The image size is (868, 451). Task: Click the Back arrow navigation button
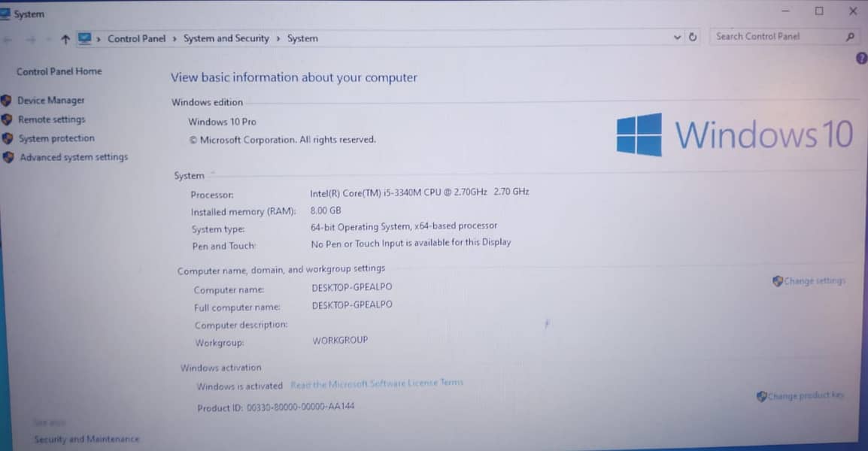point(8,39)
